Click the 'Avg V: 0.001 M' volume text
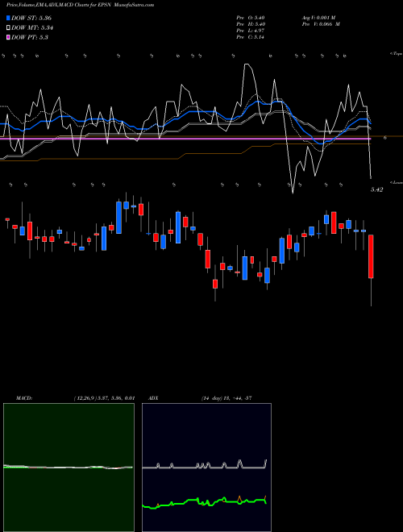The height and width of the screenshot is (532, 403). 318,17
